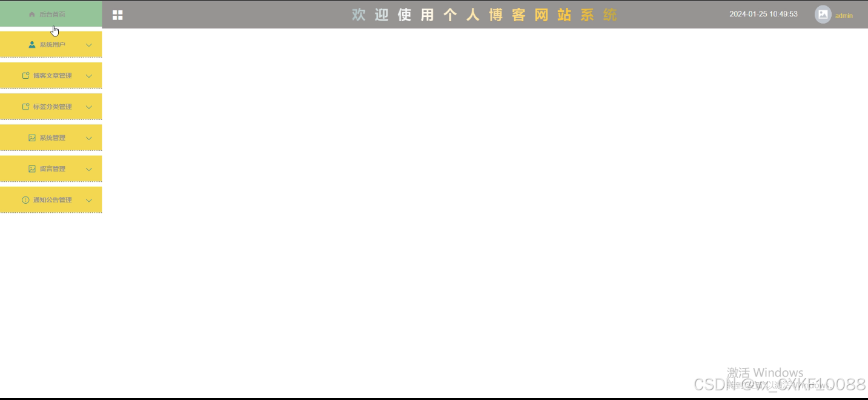Click the icon beside 标签分类管理
Viewport: 868px width, 400px height.
[x=25, y=107]
